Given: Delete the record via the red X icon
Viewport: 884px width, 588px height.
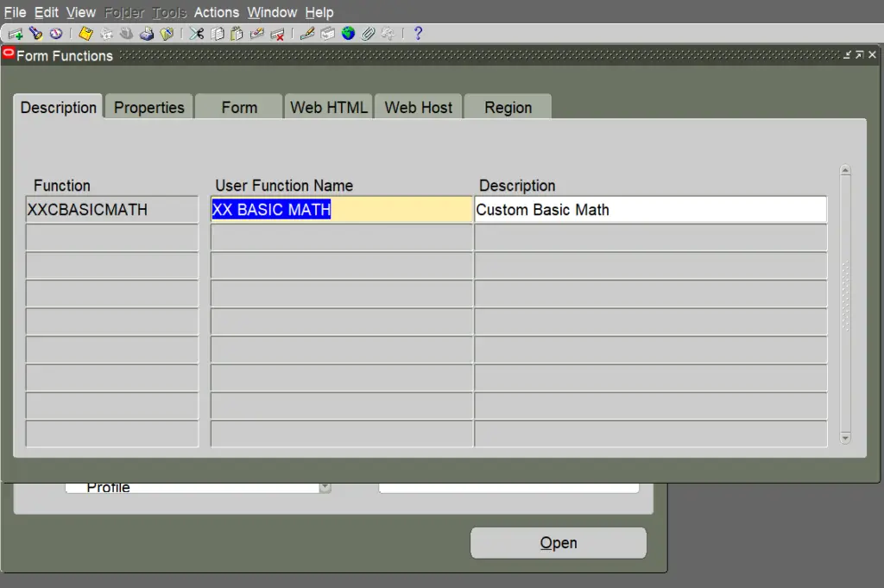Looking at the screenshot, I should (278, 34).
